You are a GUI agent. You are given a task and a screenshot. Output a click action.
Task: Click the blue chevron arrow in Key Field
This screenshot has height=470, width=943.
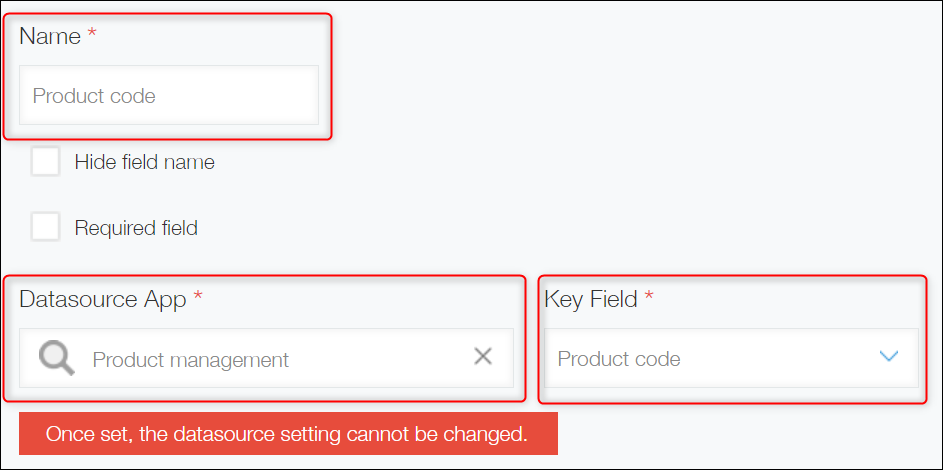pos(888,357)
